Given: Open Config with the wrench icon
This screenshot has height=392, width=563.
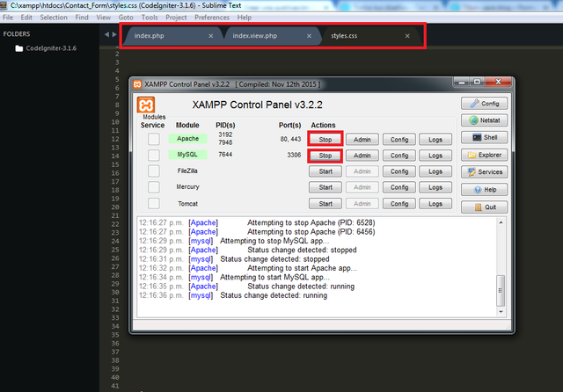Looking at the screenshot, I should 484,104.
